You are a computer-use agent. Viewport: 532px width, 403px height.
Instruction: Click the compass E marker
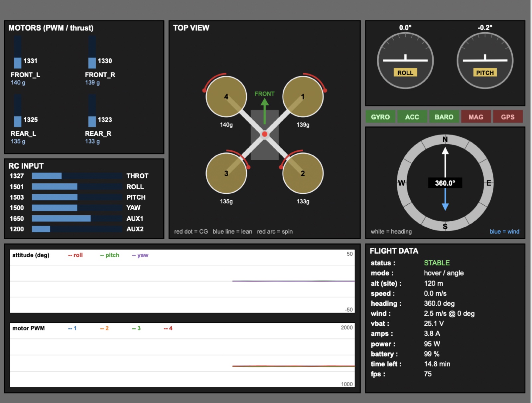click(488, 183)
